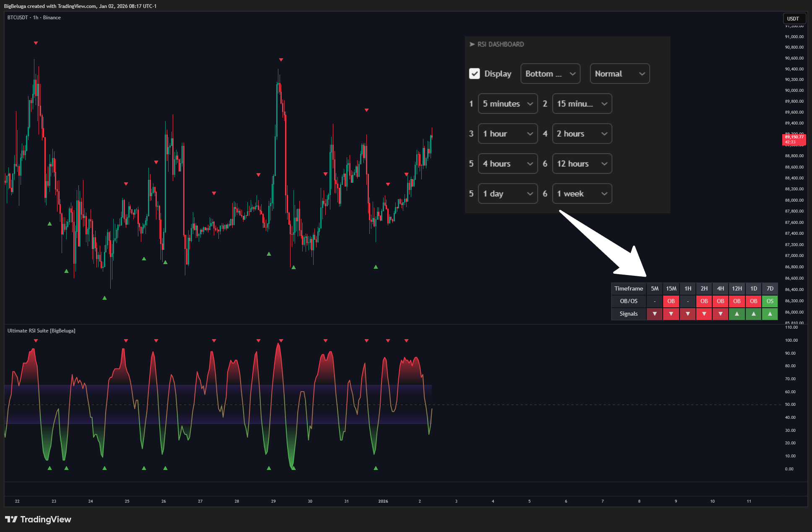Click the 90,000.00 price axis label

coord(794,91)
